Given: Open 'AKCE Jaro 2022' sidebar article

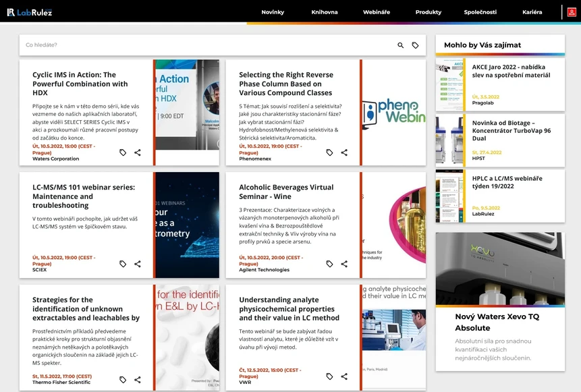Looking at the screenshot, I should 511,71.
